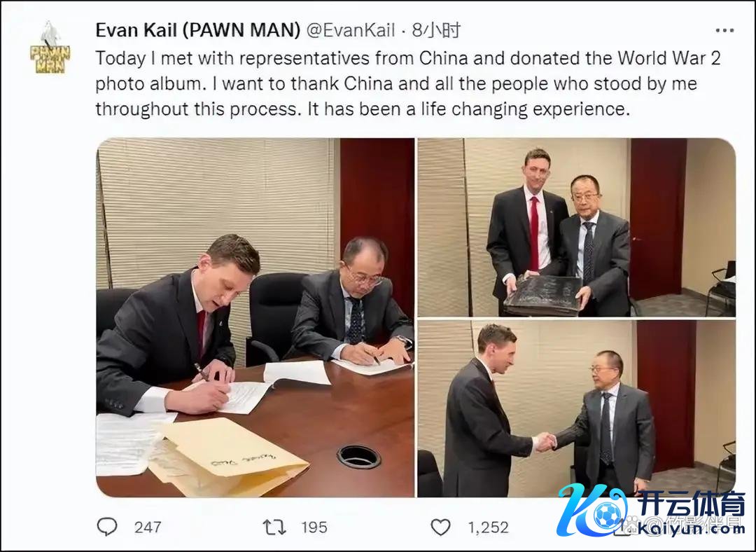Open the three-dot more options menu

724,30
